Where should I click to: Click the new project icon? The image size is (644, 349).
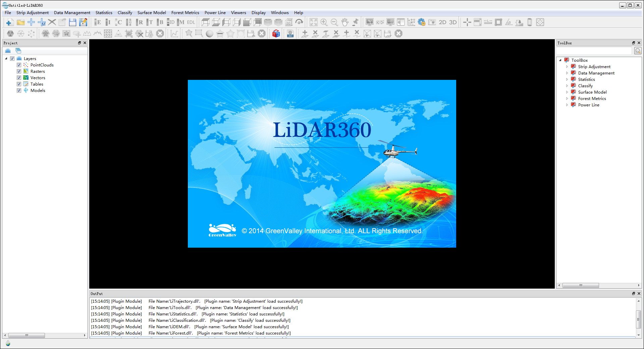10,22
